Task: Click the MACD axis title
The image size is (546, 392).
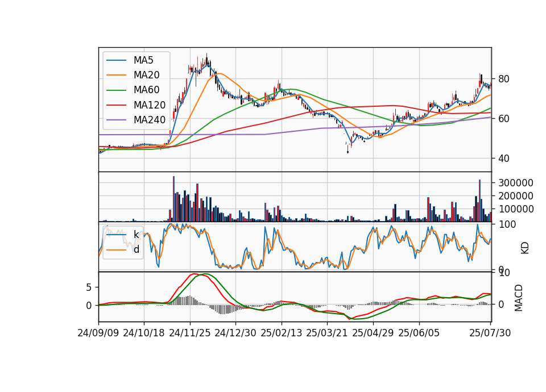Action: pyautogui.click(x=519, y=298)
